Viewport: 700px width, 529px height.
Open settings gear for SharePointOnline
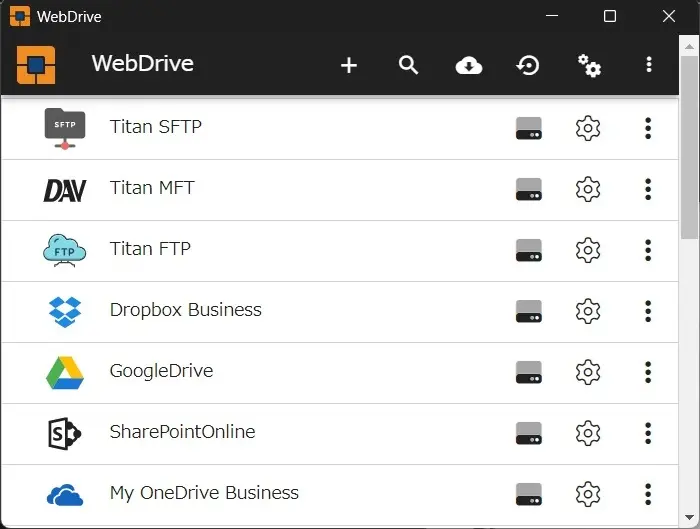click(588, 433)
